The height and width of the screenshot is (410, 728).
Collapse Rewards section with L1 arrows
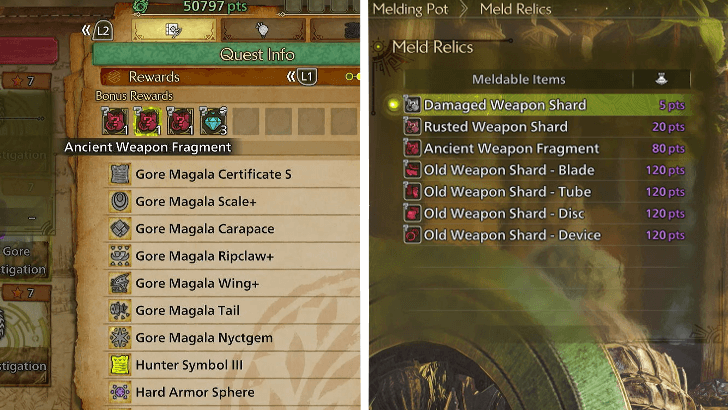tap(302, 77)
